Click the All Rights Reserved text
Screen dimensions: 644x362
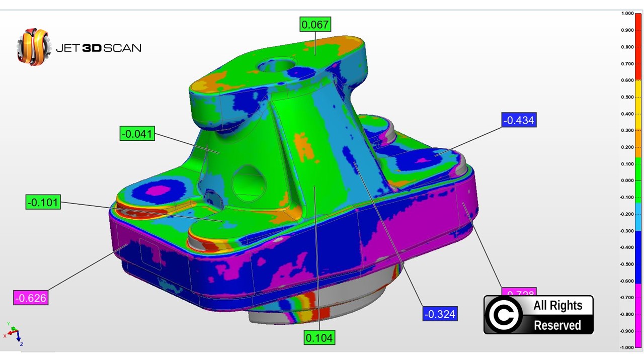[x=557, y=315]
